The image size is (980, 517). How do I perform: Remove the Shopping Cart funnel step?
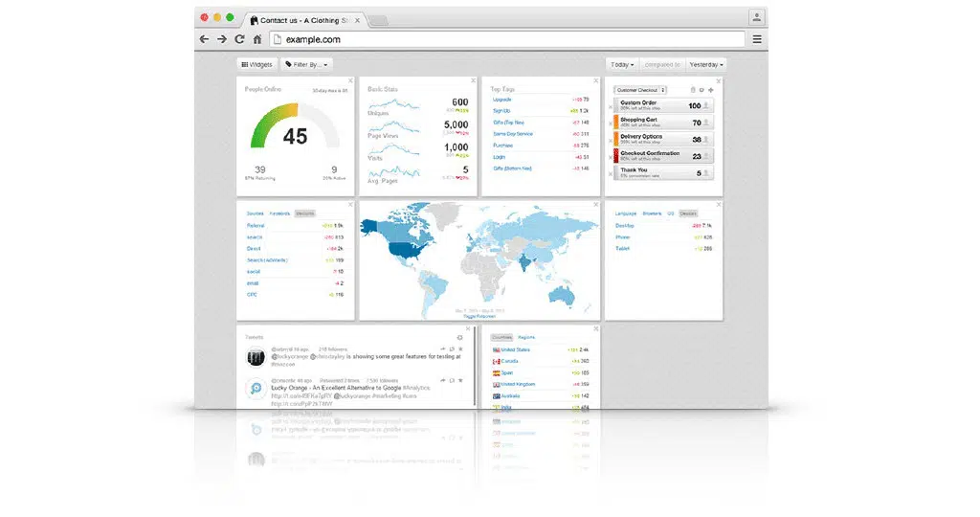click(611, 124)
